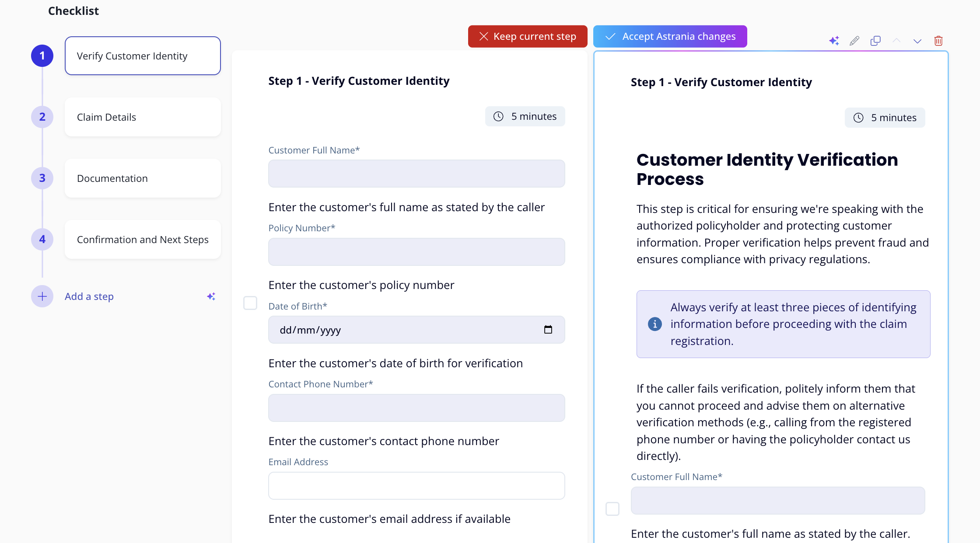Click the plus icon to add step
The height and width of the screenshot is (543, 980).
(x=42, y=296)
